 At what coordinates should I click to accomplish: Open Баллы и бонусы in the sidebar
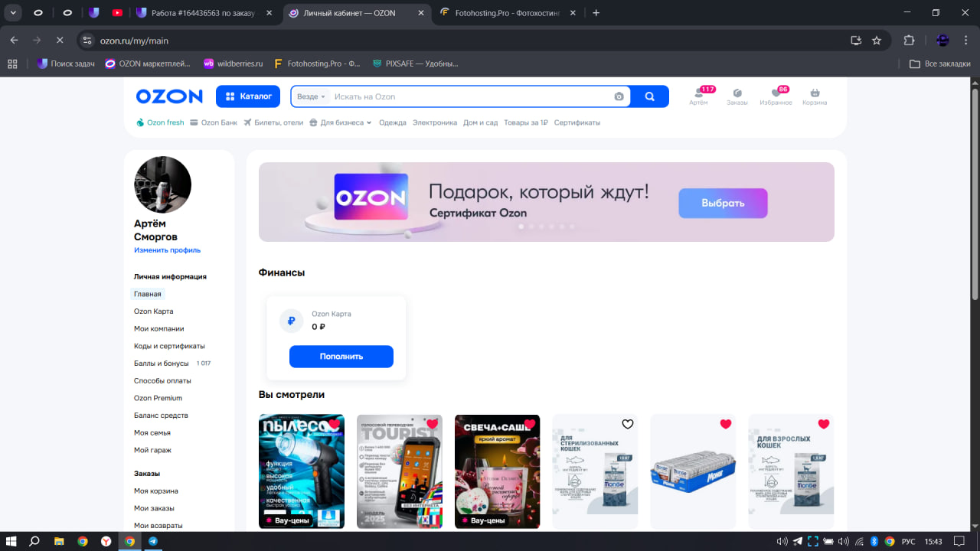coord(162,364)
